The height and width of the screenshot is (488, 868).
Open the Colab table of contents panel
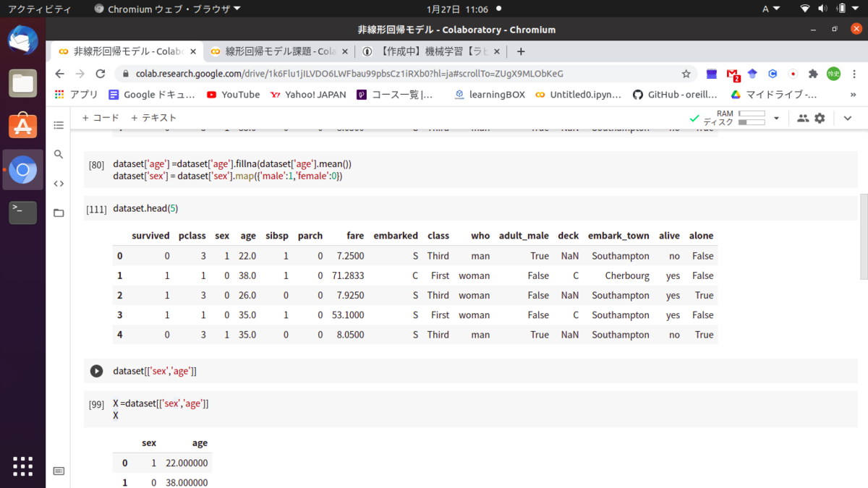coord(59,125)
